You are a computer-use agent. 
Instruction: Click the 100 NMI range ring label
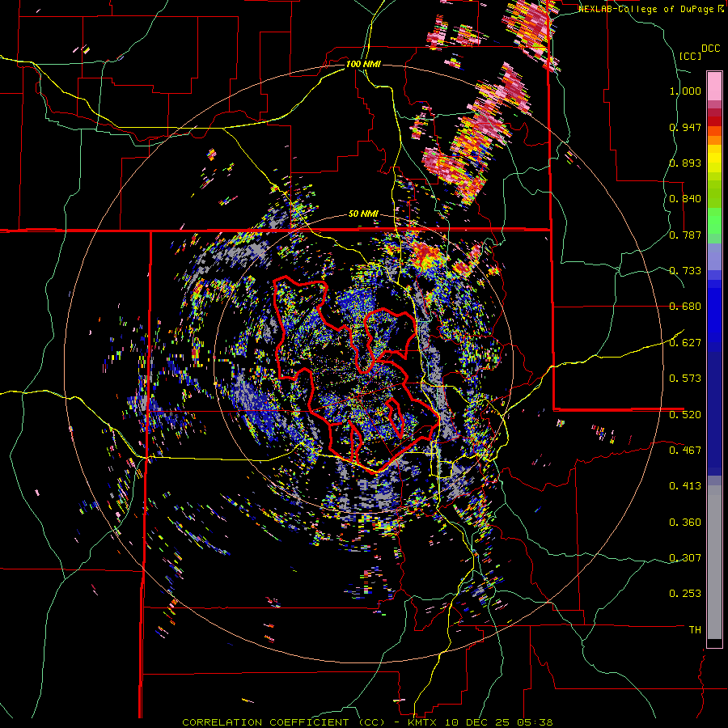(x=363, y=64)
